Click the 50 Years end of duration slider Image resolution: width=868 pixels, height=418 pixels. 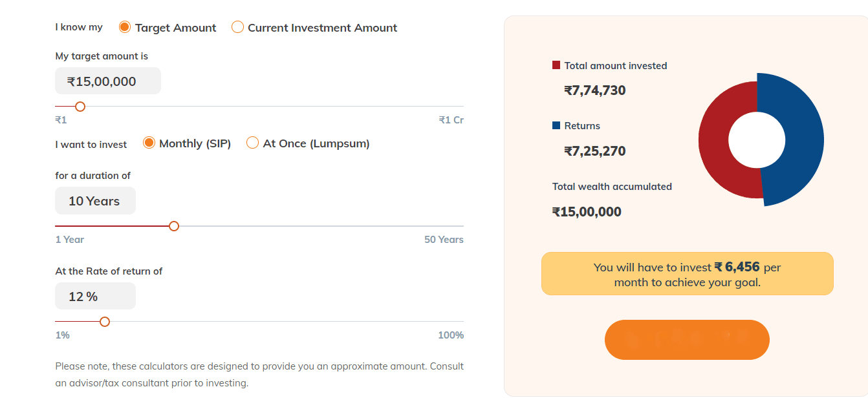tap(444, 240)
